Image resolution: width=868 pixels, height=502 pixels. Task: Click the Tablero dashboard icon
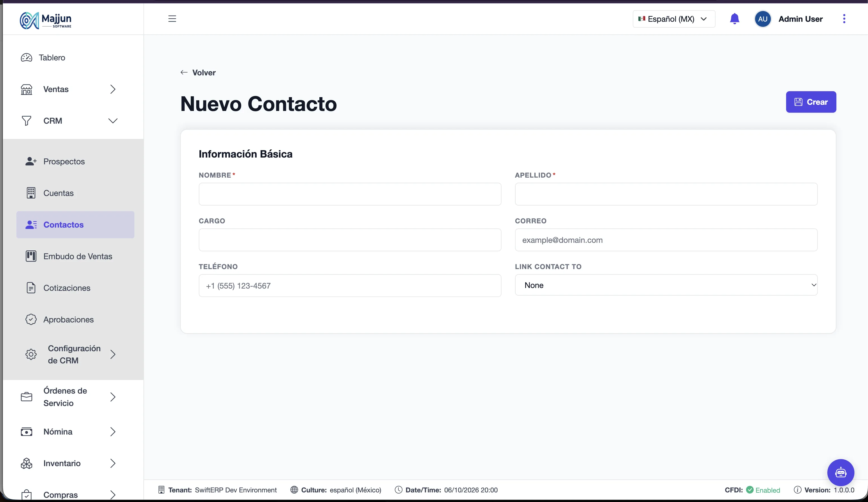click(27, 58)
